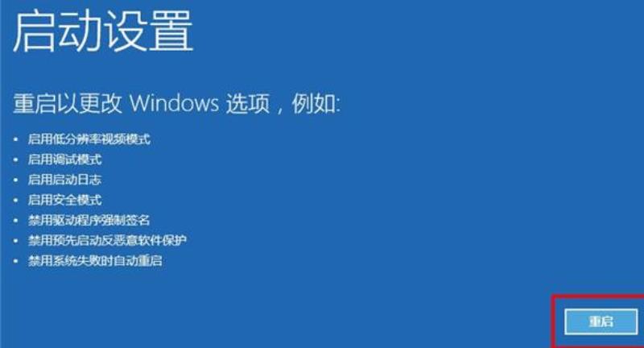Click the bullet dot beside 禁用驱动程序强制签名
The image size is (644, 348).
[15, 221]
